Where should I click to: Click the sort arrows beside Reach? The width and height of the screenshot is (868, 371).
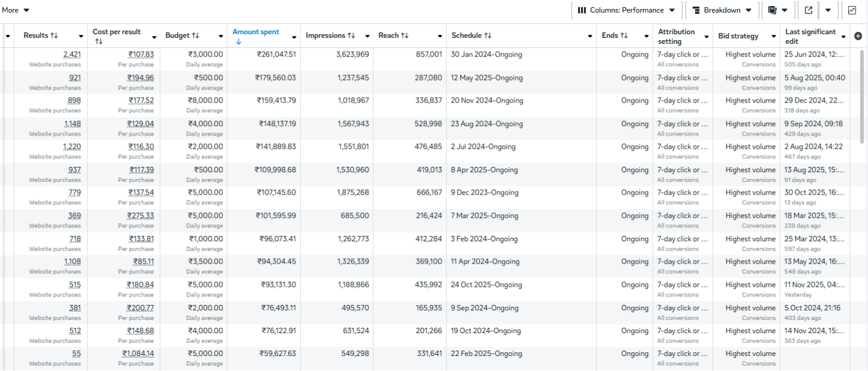(405, 36)
